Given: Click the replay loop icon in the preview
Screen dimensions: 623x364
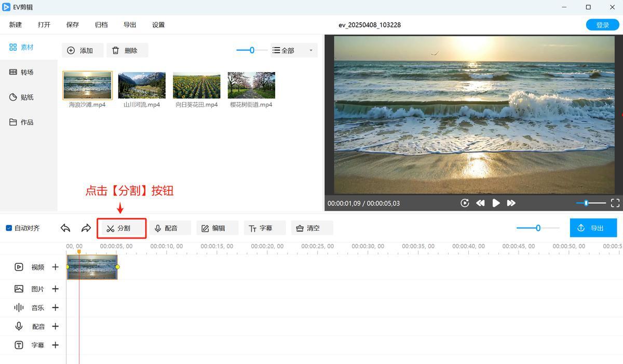Looking at the screenshot, I should coord(465,203).
